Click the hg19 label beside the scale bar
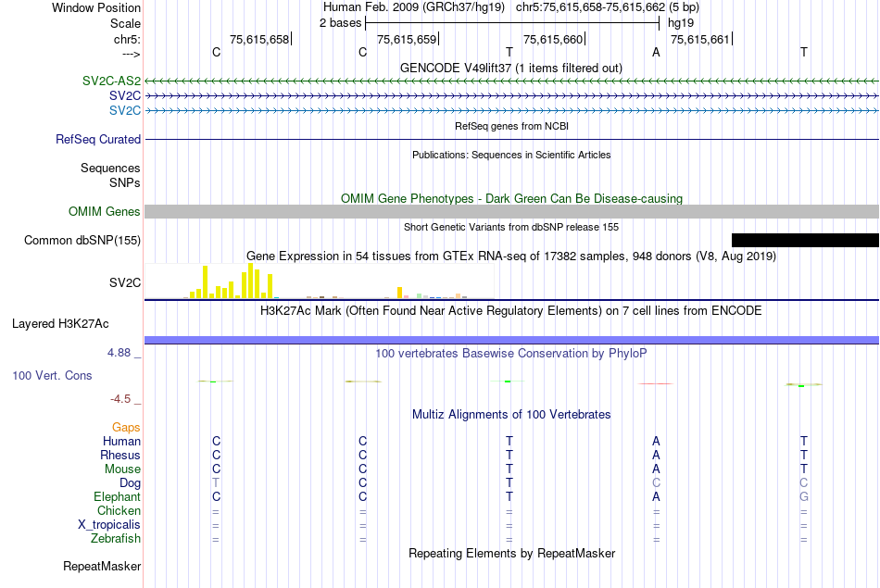This screenshot has height=588, width=880. 680,23
